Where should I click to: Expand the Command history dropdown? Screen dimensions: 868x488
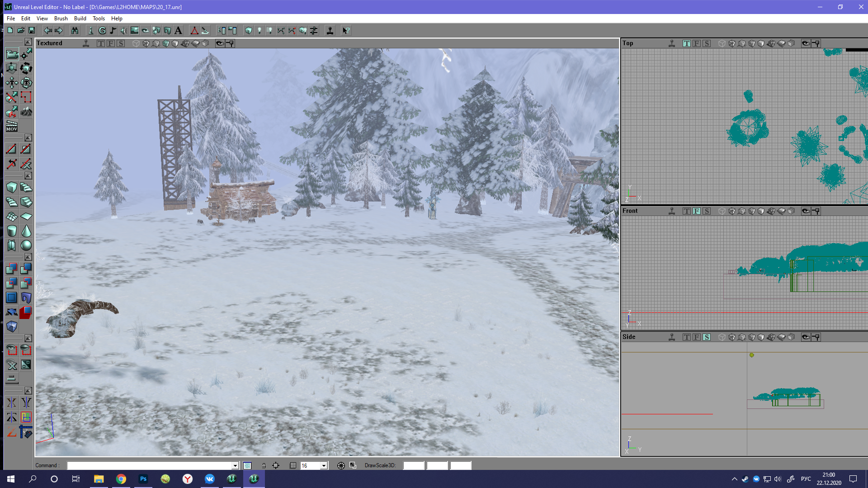click(235, 465)
